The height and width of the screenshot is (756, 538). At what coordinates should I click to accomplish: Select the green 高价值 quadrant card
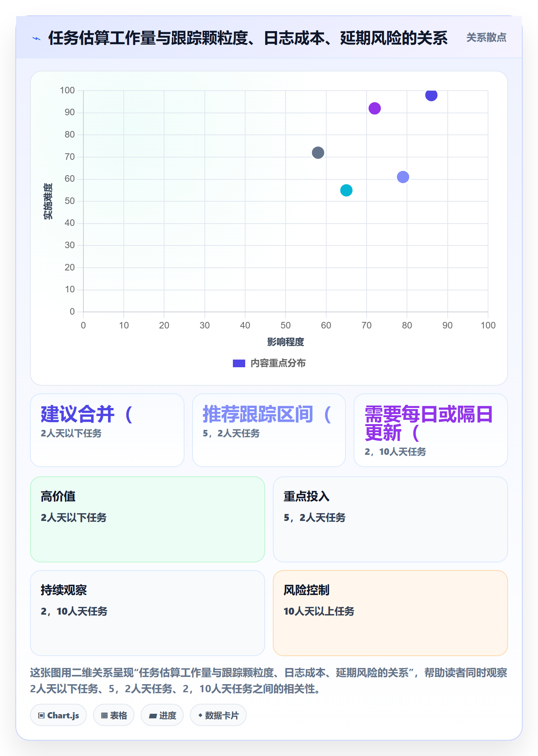[x=148, y=519]
